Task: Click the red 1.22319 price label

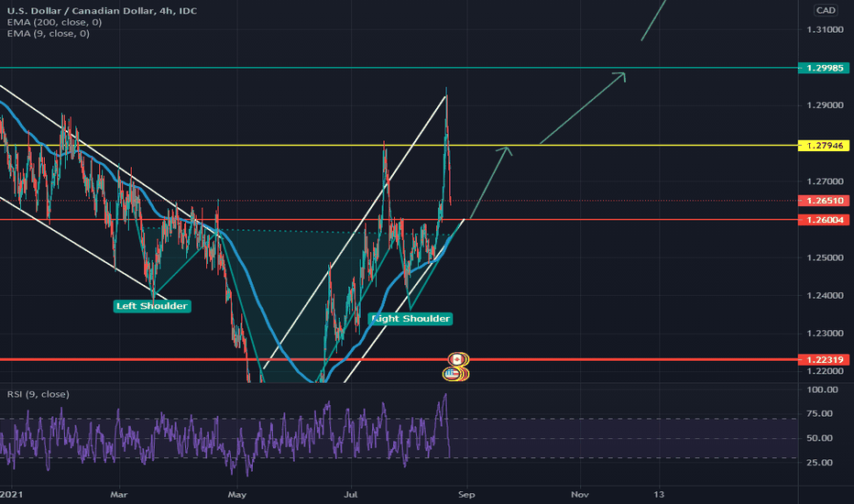Action: pos(825,359)
